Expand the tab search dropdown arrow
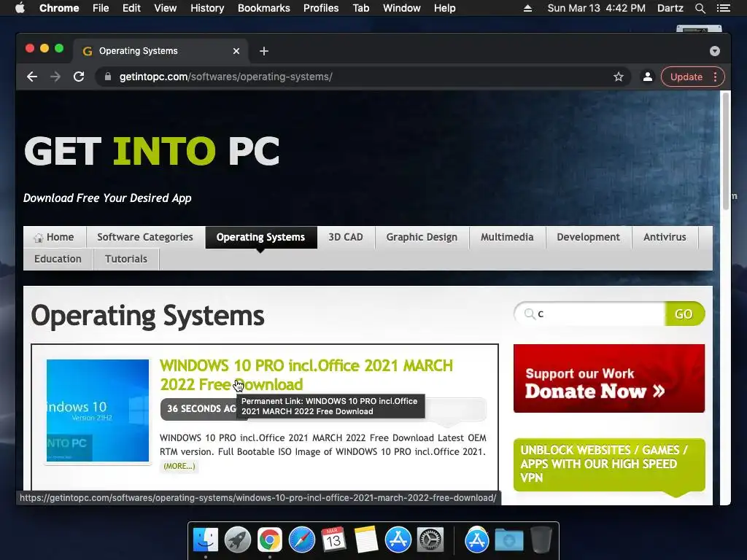Screen dimensions: 747x560 pyautogui.click(x=715, y=51)
